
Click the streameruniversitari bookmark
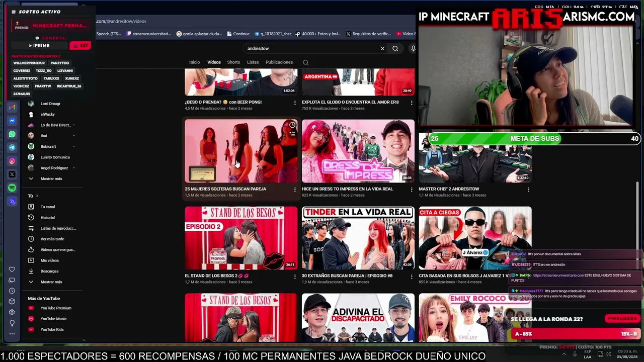pos(149,34)
